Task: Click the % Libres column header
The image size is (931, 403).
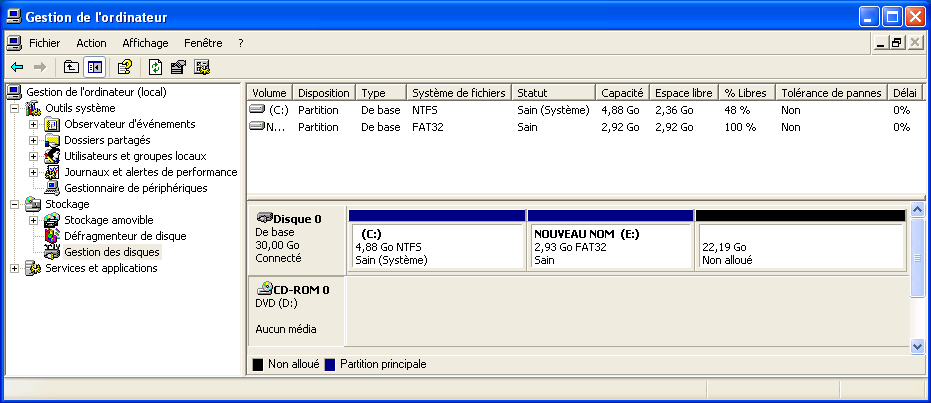Action: click(x=747, y=93)
